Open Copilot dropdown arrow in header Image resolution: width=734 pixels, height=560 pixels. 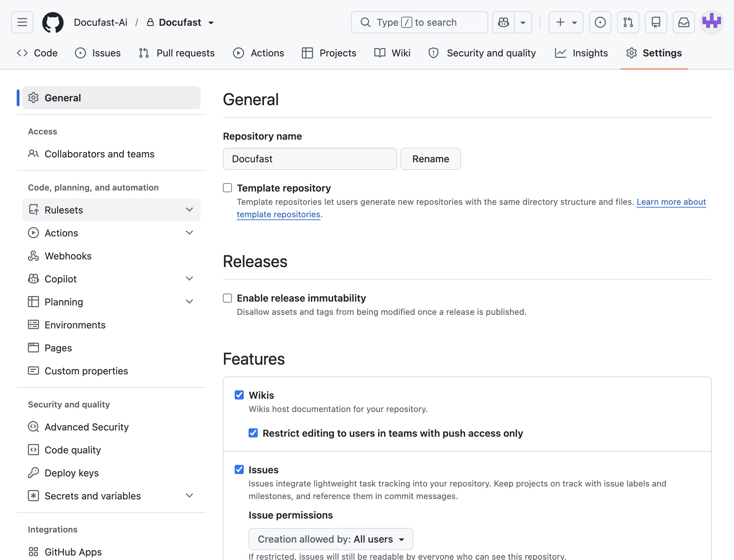523,22
